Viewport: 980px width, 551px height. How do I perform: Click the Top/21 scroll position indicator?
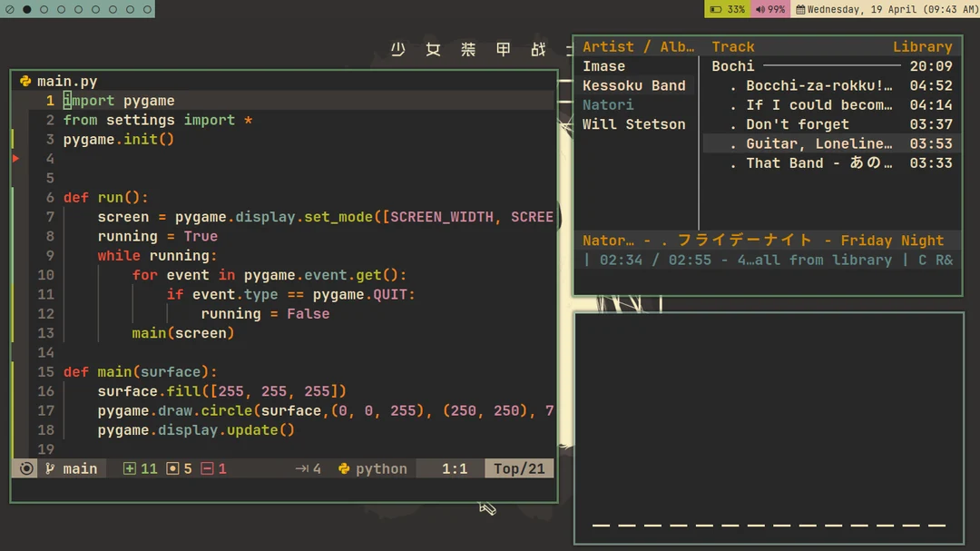519,468
